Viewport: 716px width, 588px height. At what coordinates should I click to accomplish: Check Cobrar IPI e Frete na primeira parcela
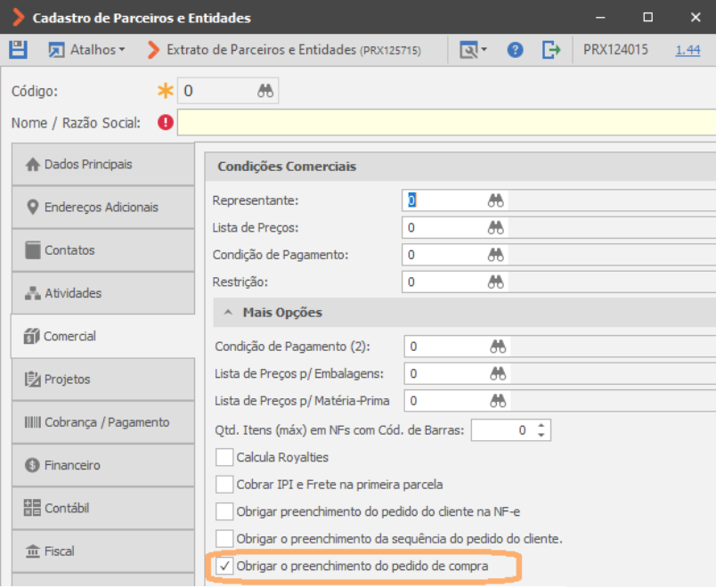tap(224, 485)
